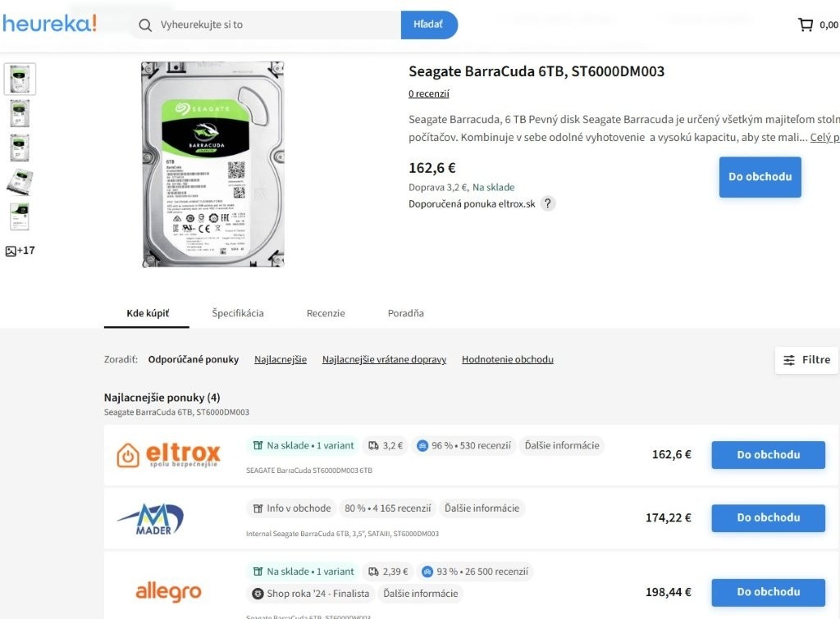
Task: Open the Recenzie tab
Action: tap(326, 313)
